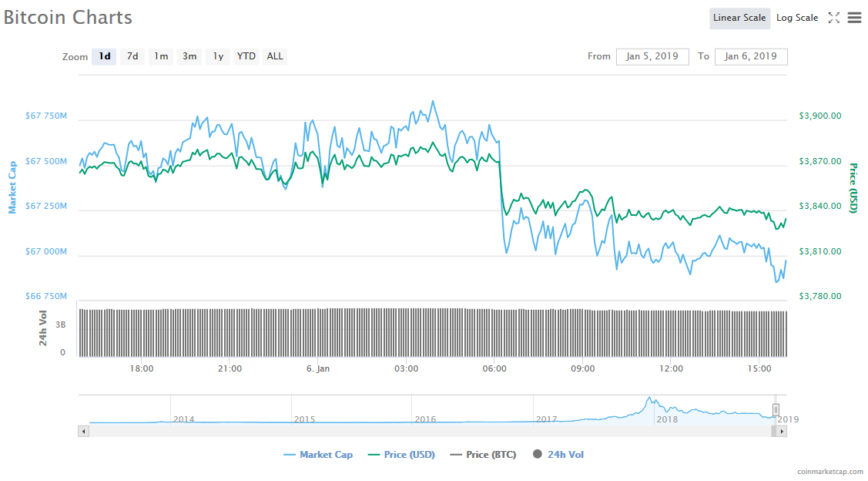Select the 7d zoom range
Image resolution: width=868 pixels, height=481 pixels.
[132, 56]
